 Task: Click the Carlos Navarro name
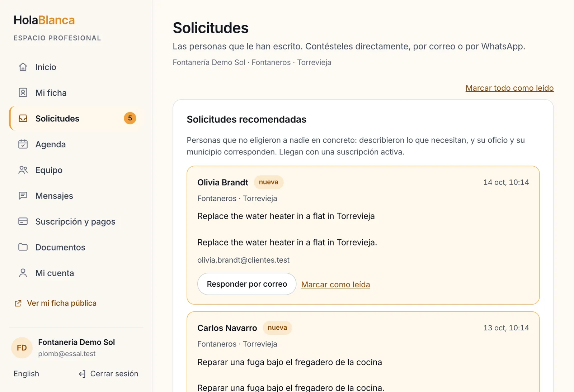pyautogui.click(x=227, y=328)
